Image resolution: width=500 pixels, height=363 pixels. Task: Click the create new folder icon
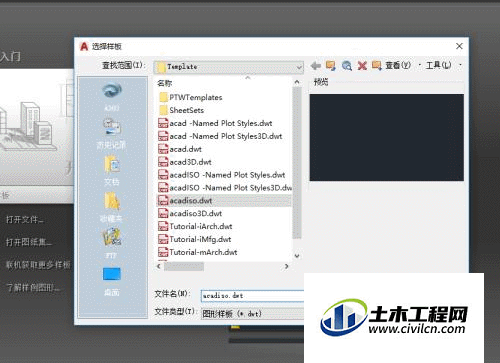[377, 66]
